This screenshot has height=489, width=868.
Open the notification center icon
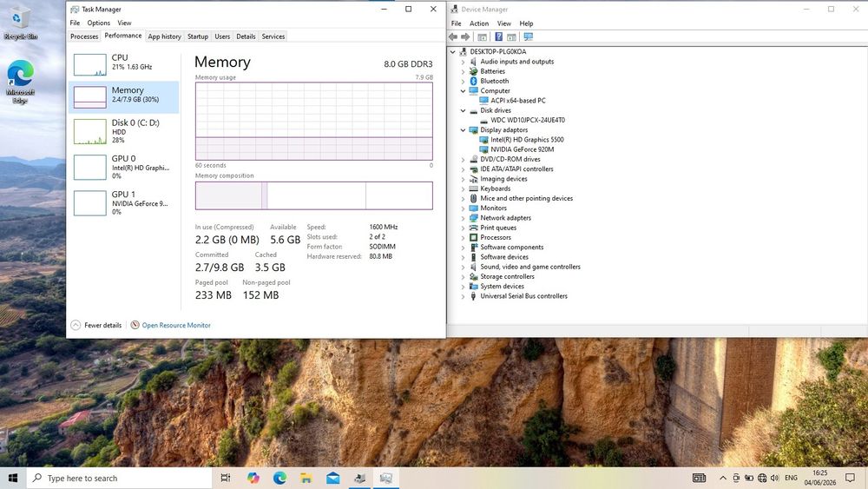[851, 478]
